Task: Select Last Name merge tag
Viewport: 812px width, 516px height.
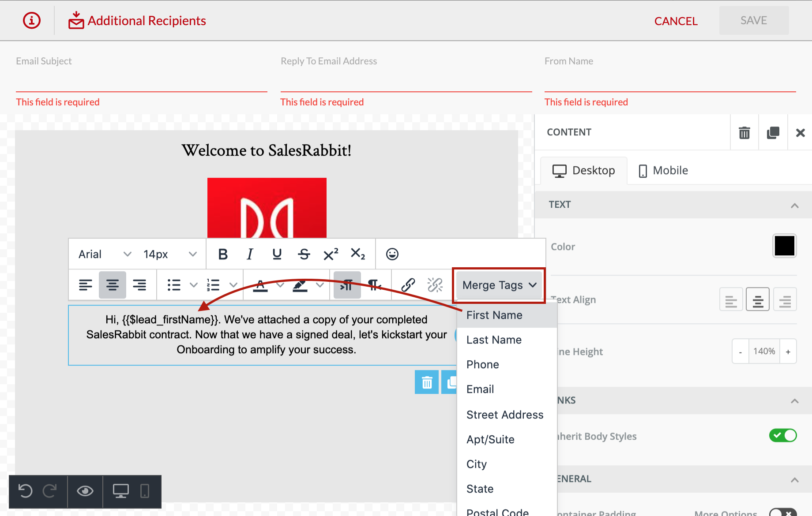Action: (507, 340)
